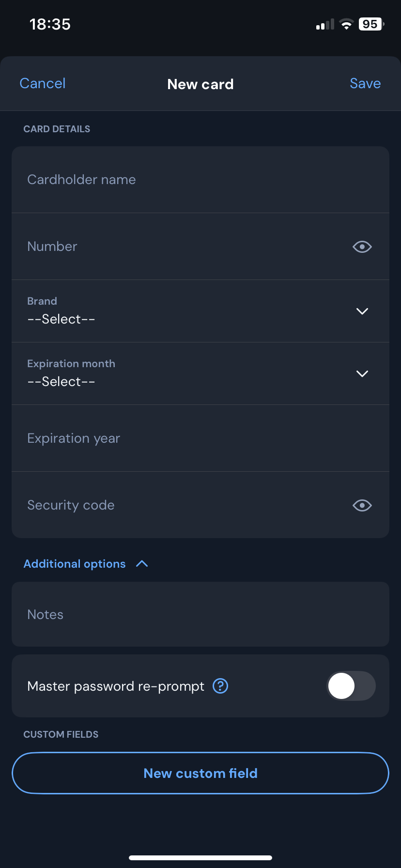Viewport: 401px width, 868px height.
Task: Enable Master password re-prompt
Action: click(x=351, y=686)
